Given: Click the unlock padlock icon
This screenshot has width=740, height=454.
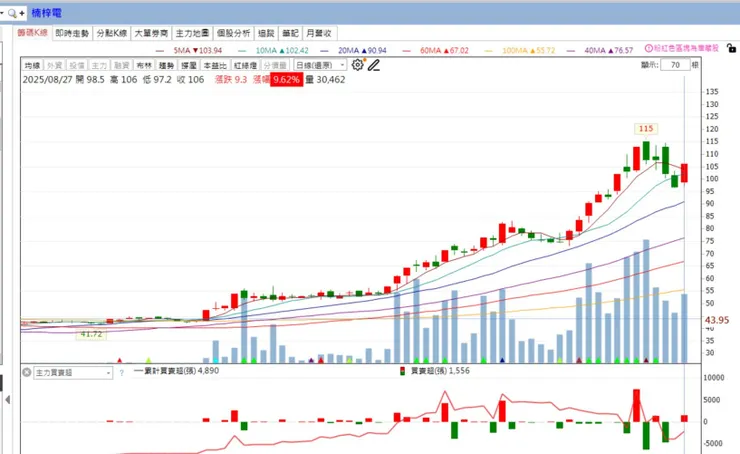Looking at the screenshot, I should 731,48.
